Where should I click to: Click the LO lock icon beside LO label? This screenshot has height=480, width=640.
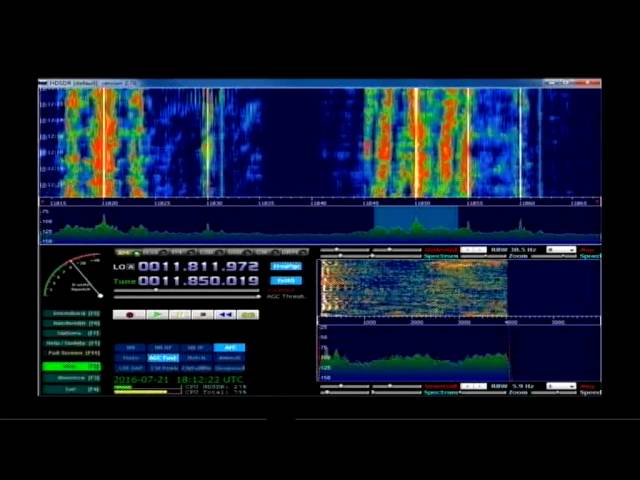131,267
